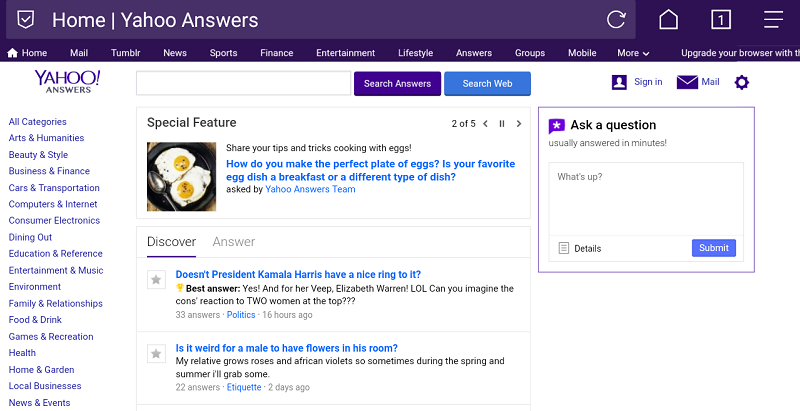Open Mobile in the top navigation
800x411 pixels.
(x=582, y=53)
